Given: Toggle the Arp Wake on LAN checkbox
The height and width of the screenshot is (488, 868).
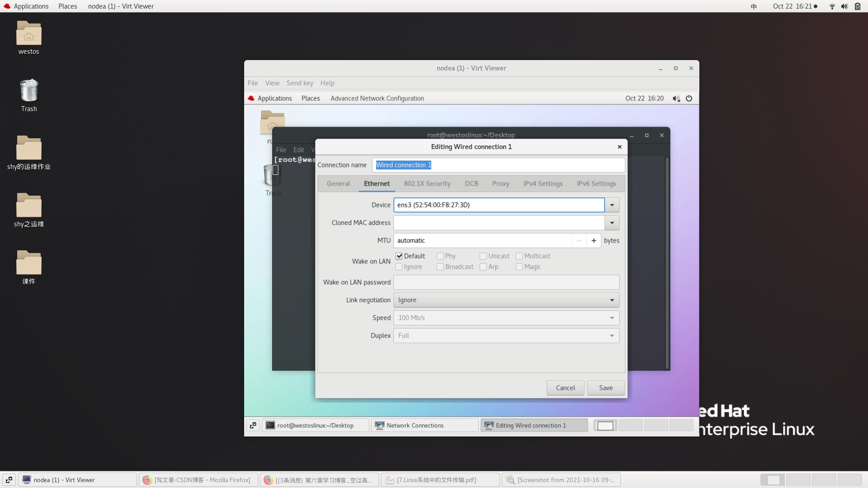Looking at the screenshot, I should [483, 267].
